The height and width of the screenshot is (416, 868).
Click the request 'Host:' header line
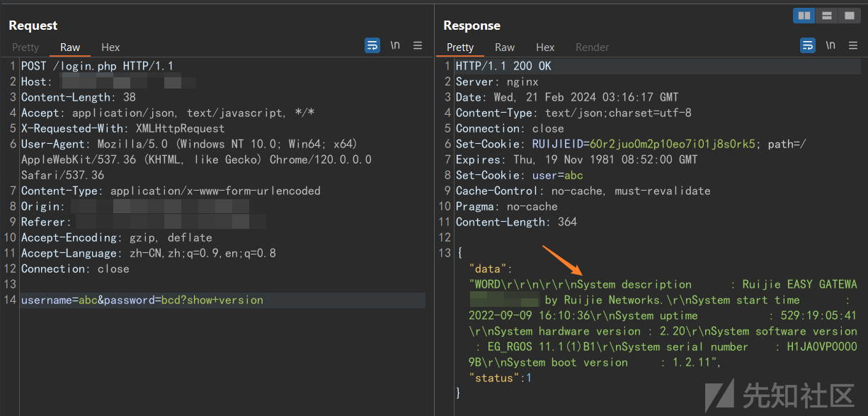point(108,81)
